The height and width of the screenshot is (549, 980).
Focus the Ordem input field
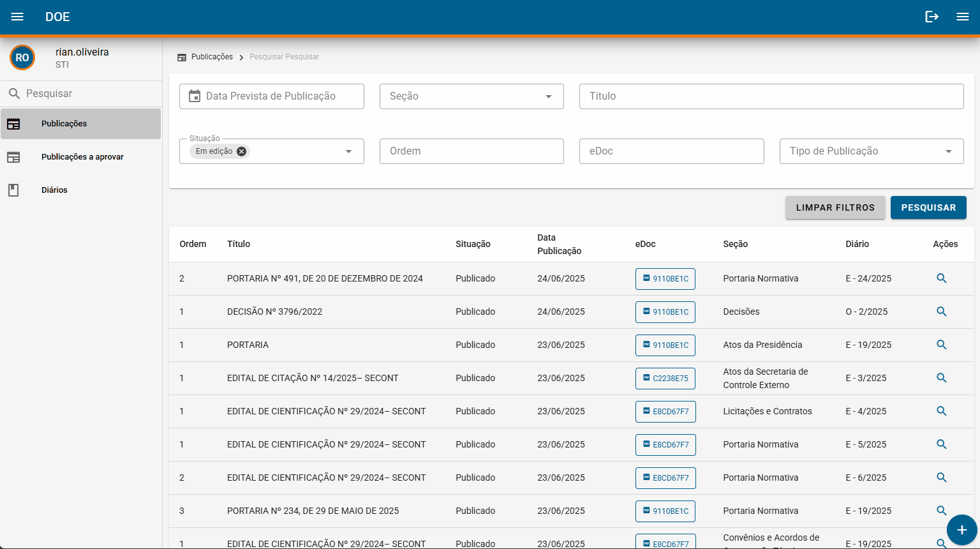[471, 151]
